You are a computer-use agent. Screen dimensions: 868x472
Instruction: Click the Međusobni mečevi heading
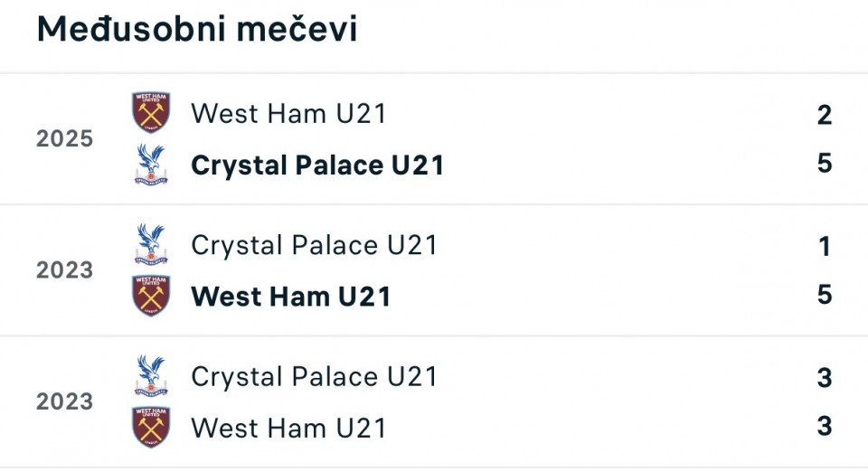pyautogui.click(x=197, y=30)
